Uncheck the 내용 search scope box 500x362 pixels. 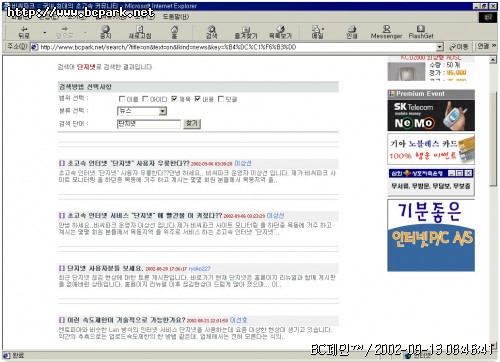(198, 99)
